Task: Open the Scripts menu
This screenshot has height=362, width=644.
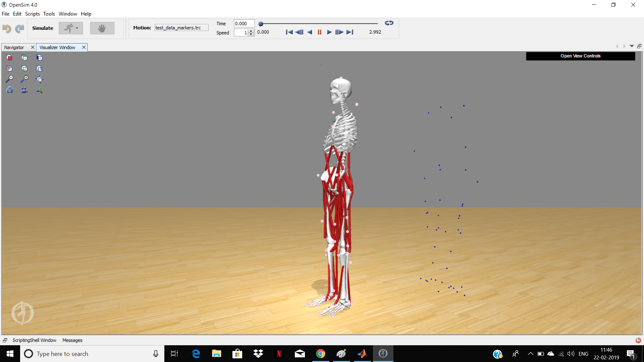Action: click(32, 14)
